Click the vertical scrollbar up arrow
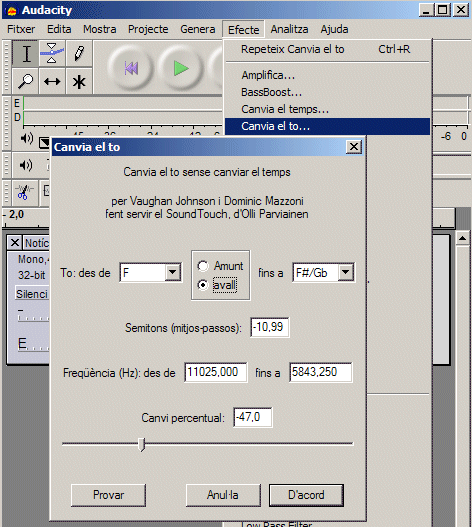Viewport: 472px width, 527px height. (463, 239)
